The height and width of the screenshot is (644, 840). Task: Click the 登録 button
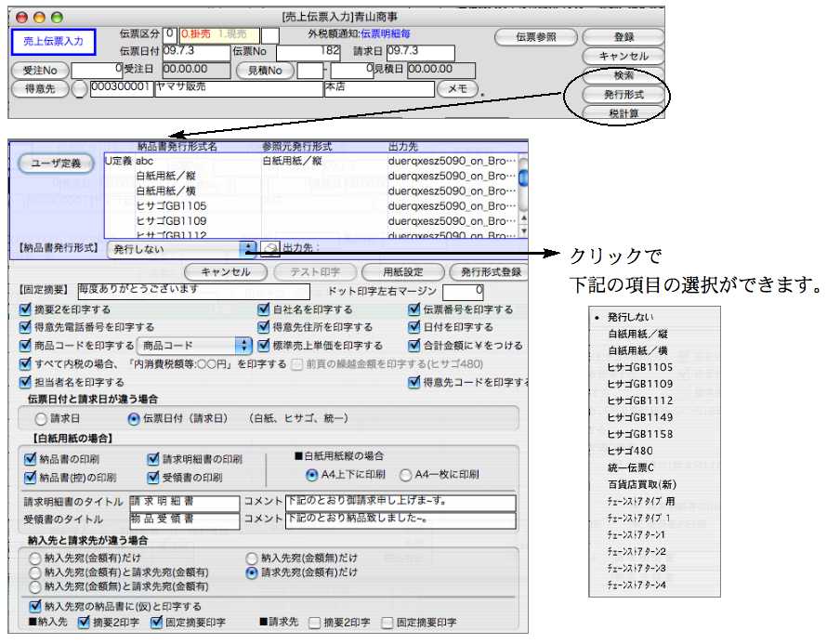click(x=623, y=37)
